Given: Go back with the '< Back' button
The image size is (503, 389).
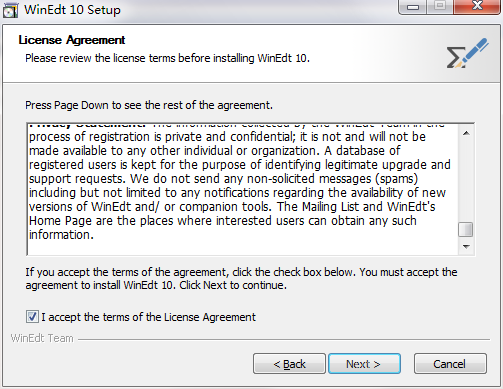Looking at the screenshot, I should coord(289,364).
